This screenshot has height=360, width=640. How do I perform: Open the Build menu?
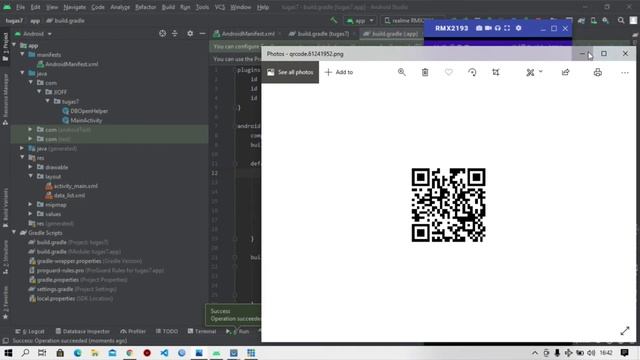click(168, 7)
